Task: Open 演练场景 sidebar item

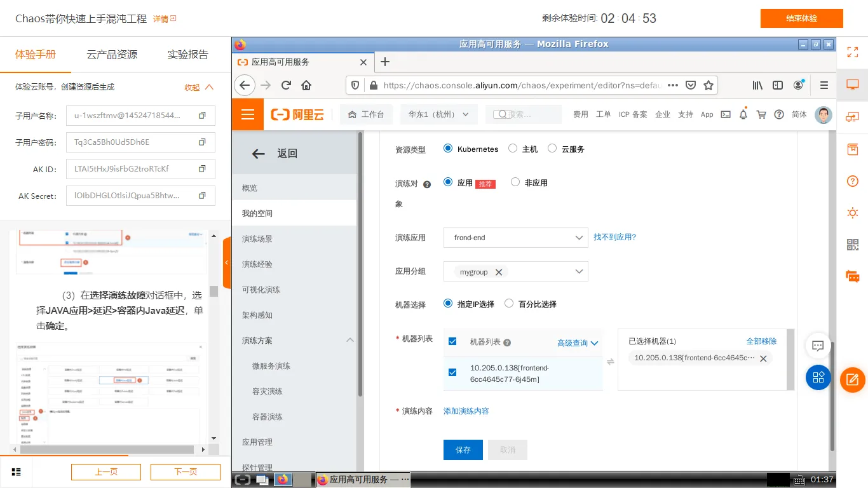Action: [x=294, y=239]
